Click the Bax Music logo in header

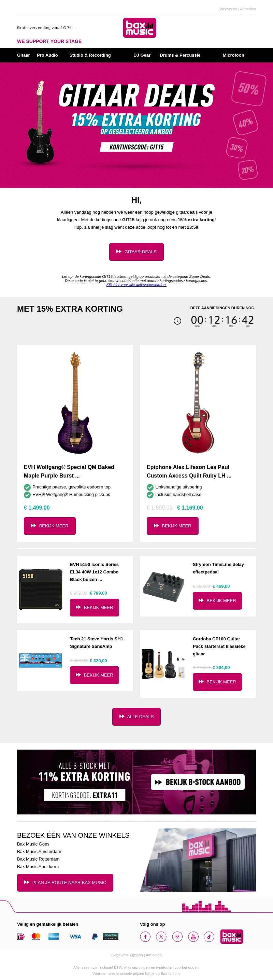click(x=140, y=28)
